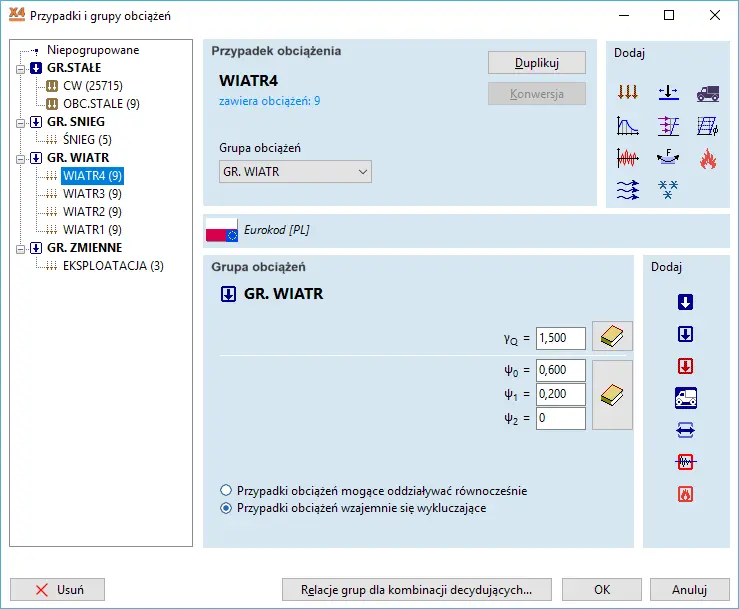Image resolution: width=739 pixels, height=609 pixels.
Task: Click the Duplikuj button
Action: click(x=536, y=63)
